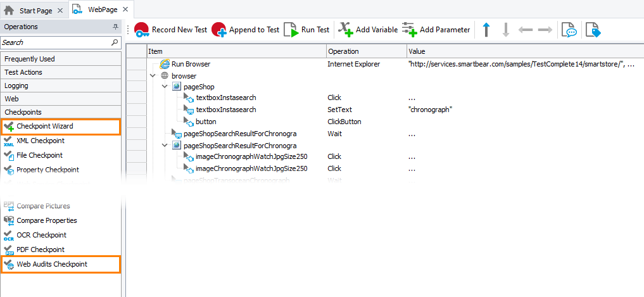644x297 pixels.
Task: Close the WebPage tab
Action: point(125,9)
